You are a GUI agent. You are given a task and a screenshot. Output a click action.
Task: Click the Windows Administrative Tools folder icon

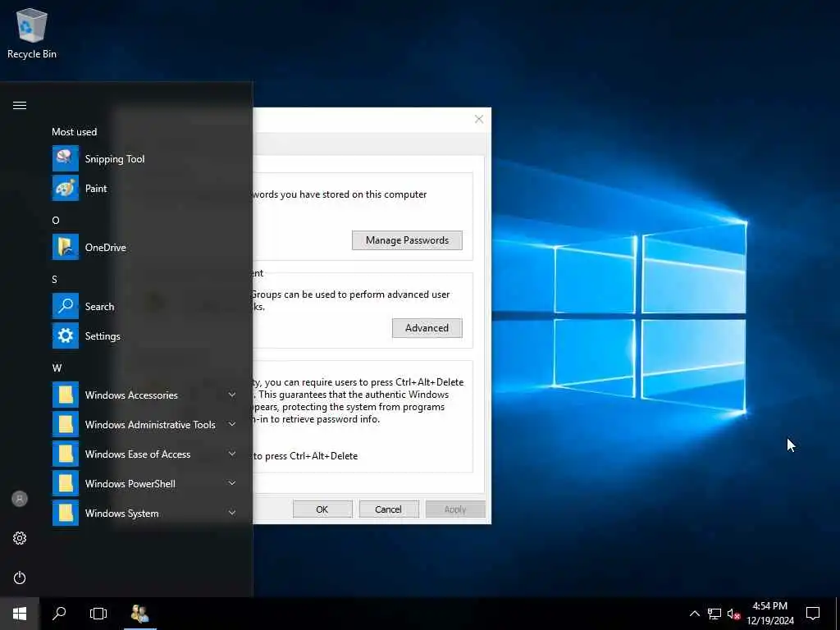point(66,424)
